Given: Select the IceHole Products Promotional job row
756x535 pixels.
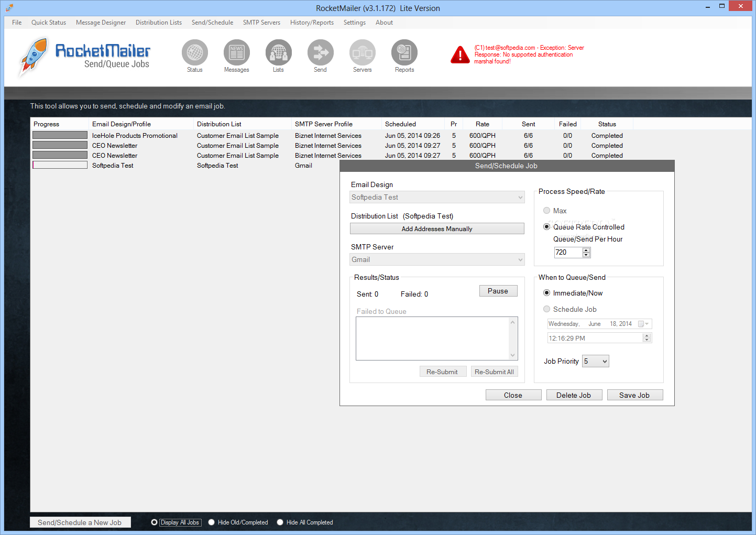Looking at the screenshot, I should [x=332, y=136].
